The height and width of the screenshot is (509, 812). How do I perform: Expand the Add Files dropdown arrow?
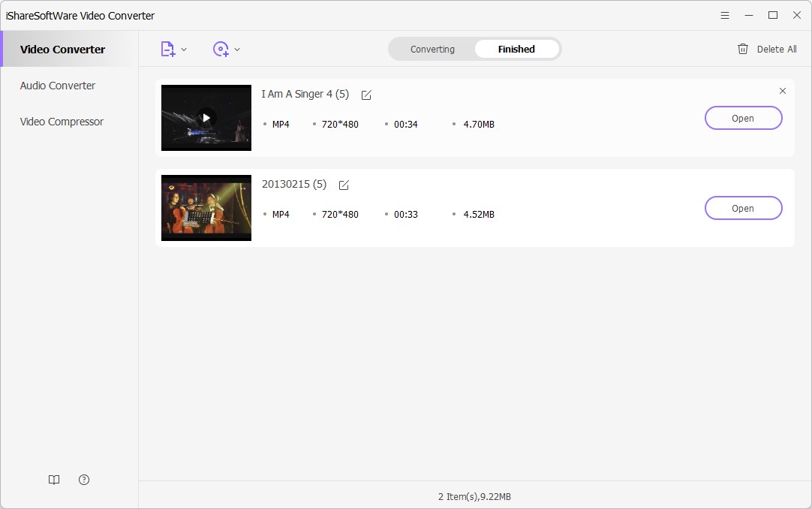(x=184, y=50)
